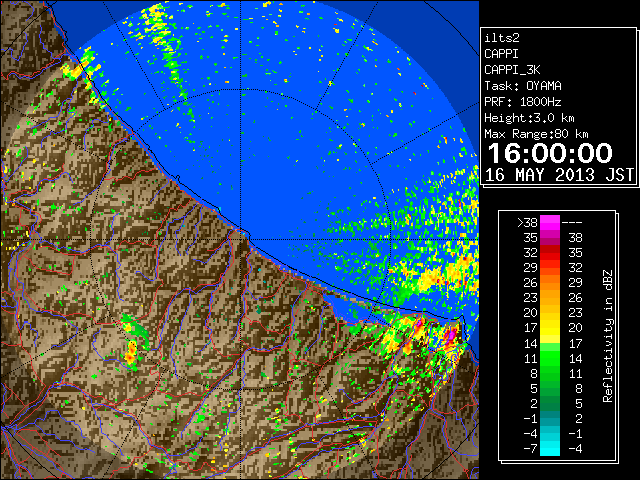The image size is (640, 480).
Task: Click the cyan -7 dBZ legend swatch
Action: pyautogui.click(x=550, y=449)
